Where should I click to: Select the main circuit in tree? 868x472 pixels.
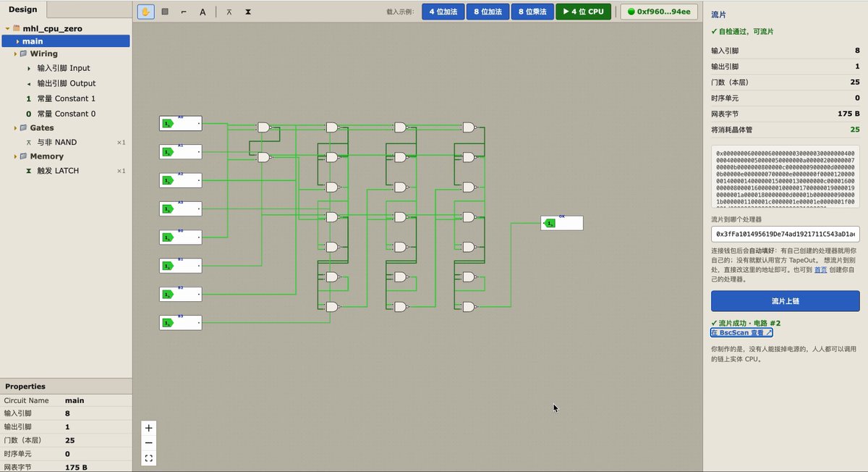(x=65, y=41)
